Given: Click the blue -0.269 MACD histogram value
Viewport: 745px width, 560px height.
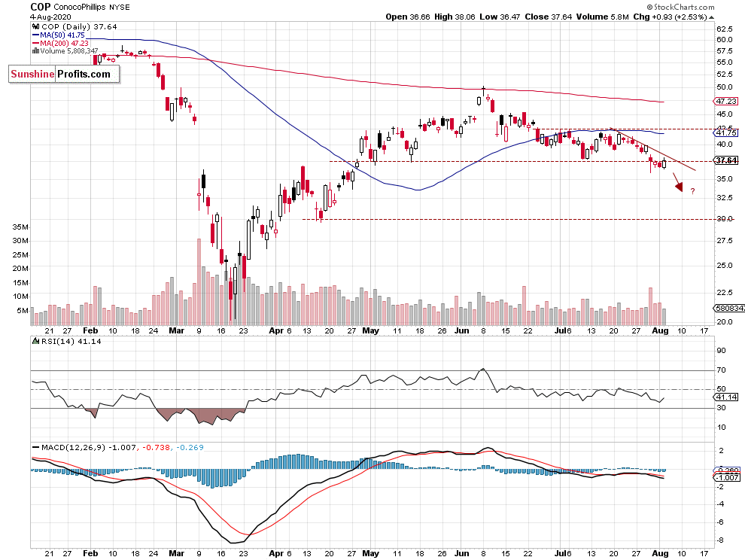Looking at the screenshot, I should click(x=190, y=447).
